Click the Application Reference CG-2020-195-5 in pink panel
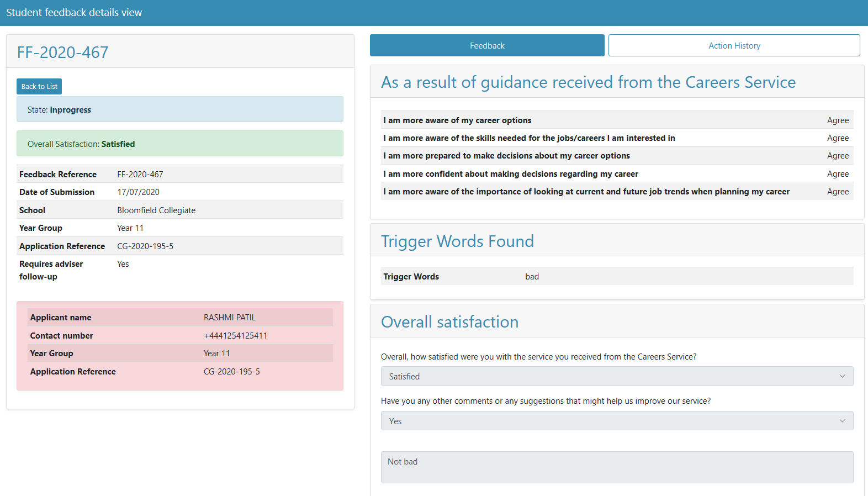 tap(231, 372)
